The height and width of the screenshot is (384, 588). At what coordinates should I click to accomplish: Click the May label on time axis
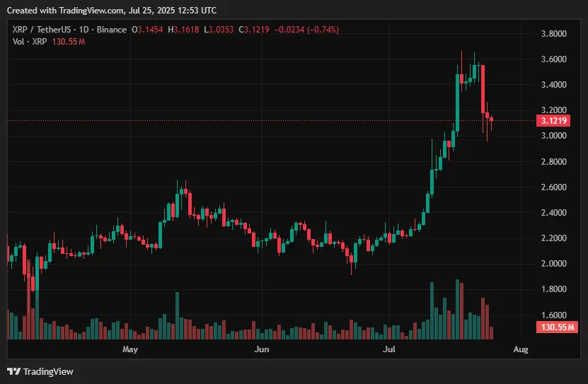pos(130,349)
